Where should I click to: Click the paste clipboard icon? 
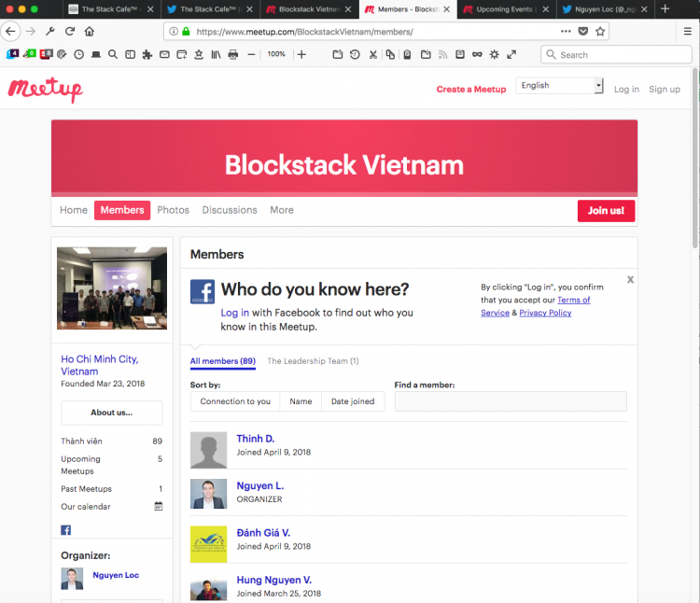tap(407, 54)
